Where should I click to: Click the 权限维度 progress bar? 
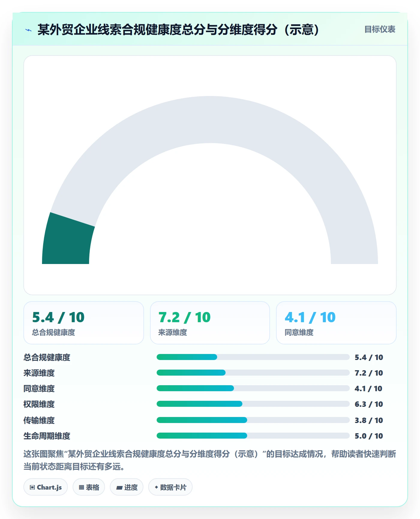(253, 404)
